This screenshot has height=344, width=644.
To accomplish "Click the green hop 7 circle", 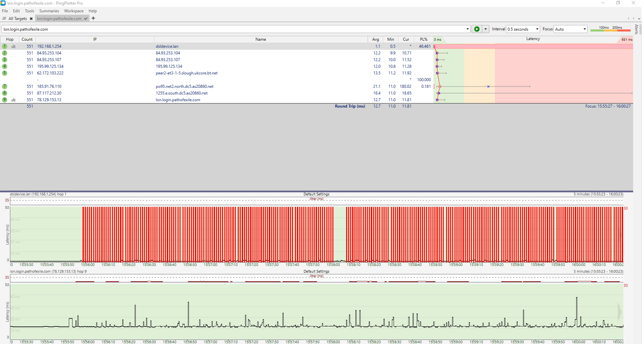I will click(x=4, y=87).
